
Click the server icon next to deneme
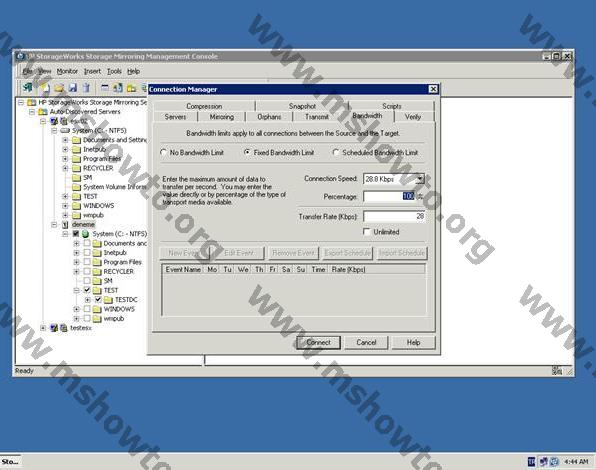tap(65, 225)
